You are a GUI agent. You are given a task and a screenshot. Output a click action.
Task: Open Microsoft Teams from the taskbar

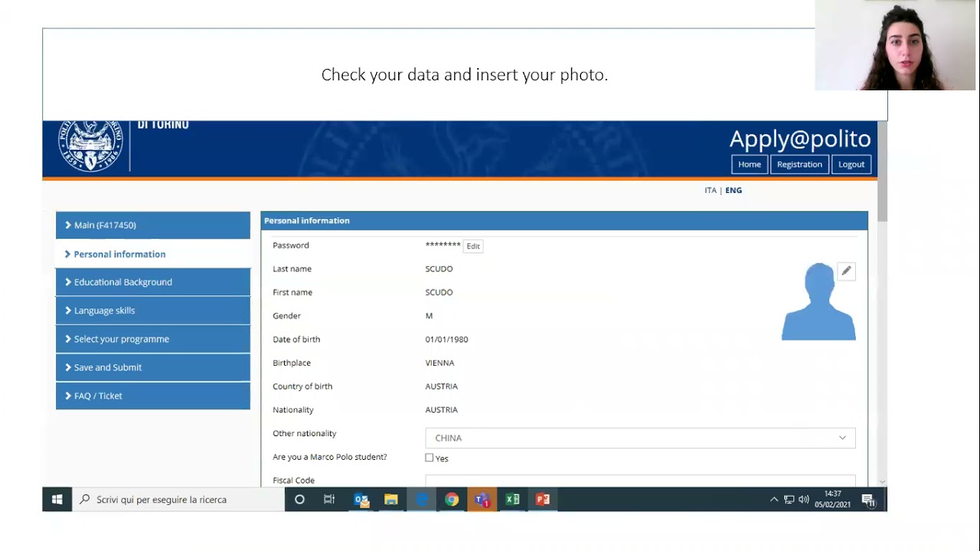click(482, 500)
